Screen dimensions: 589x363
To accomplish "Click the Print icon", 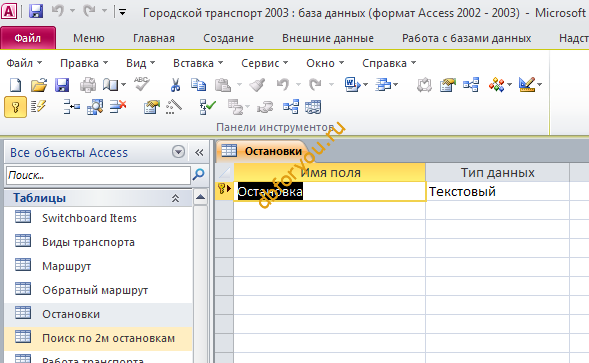I will 88,85.
